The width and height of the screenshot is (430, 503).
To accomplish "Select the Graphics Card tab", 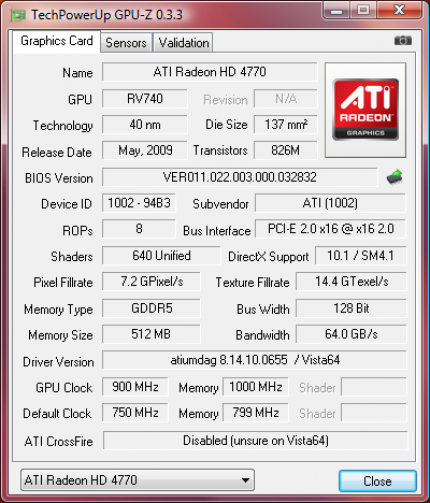I will tap(57, 41).
